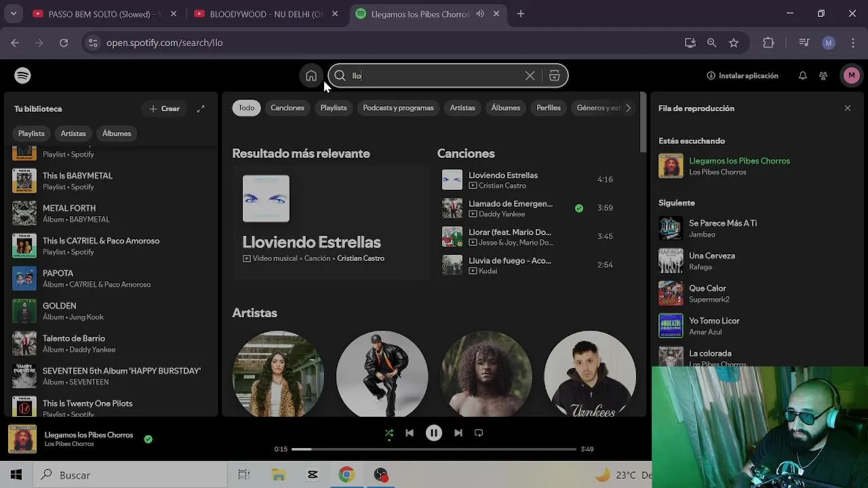Expand Tu biblioteca with arrows icon
The width and height of the screenshot is (868, 488).
(x=201, y=108)
